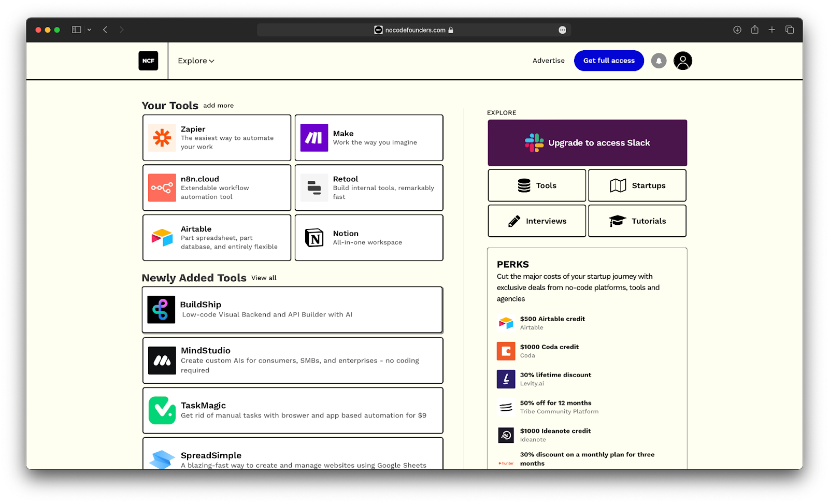
Task: Click the Zapier logo icon
Action: click(x=162, y=138)
